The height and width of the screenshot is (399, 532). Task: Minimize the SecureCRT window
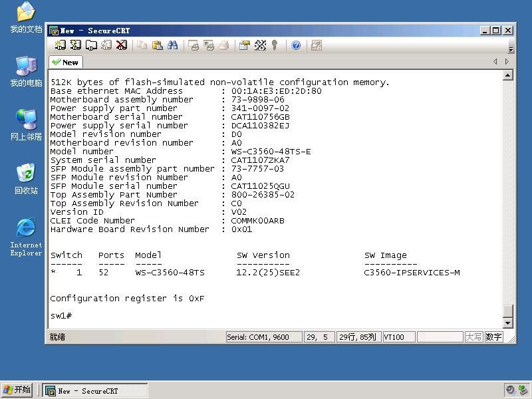(485, 31)
